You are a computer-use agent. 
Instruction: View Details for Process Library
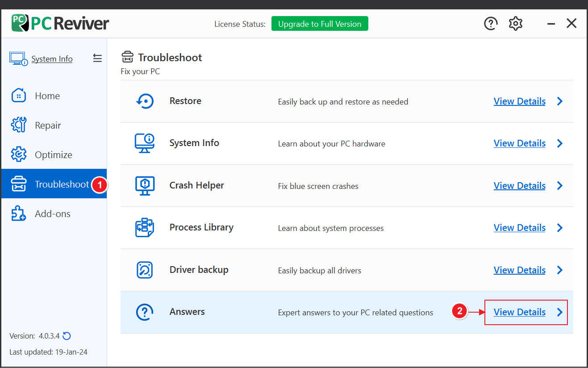[x=520, y=228]
